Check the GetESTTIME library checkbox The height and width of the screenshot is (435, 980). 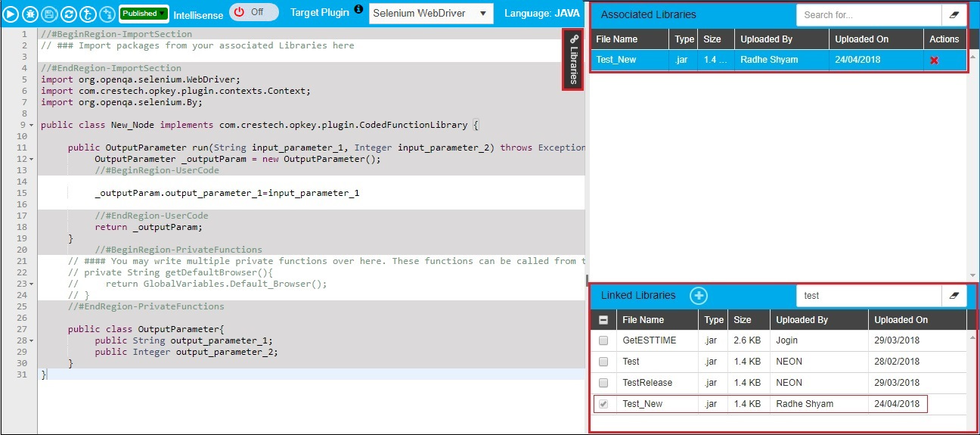pos(603,340)
